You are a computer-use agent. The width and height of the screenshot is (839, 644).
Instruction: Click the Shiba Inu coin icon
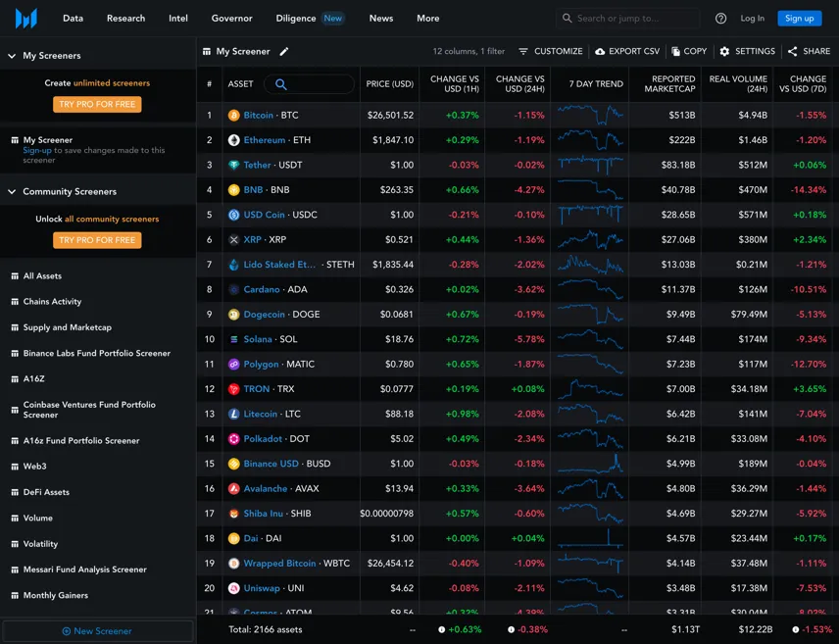point(234,514)
